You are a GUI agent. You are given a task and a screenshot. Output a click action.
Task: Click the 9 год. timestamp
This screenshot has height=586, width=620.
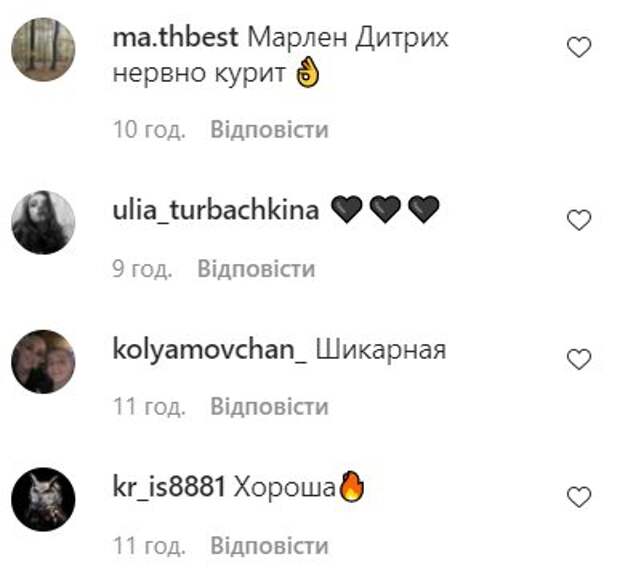142,269
